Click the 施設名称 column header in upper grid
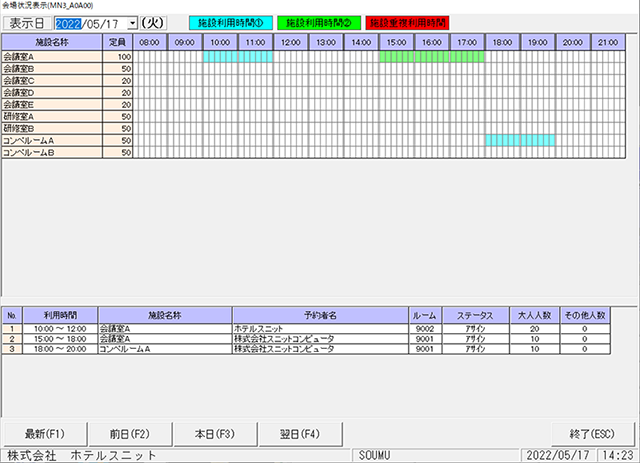 coord(52,42)
